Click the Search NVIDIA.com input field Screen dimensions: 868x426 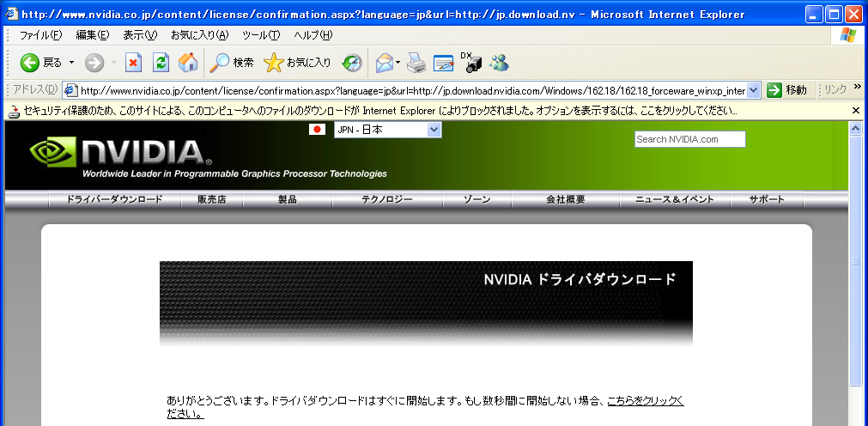689,139
